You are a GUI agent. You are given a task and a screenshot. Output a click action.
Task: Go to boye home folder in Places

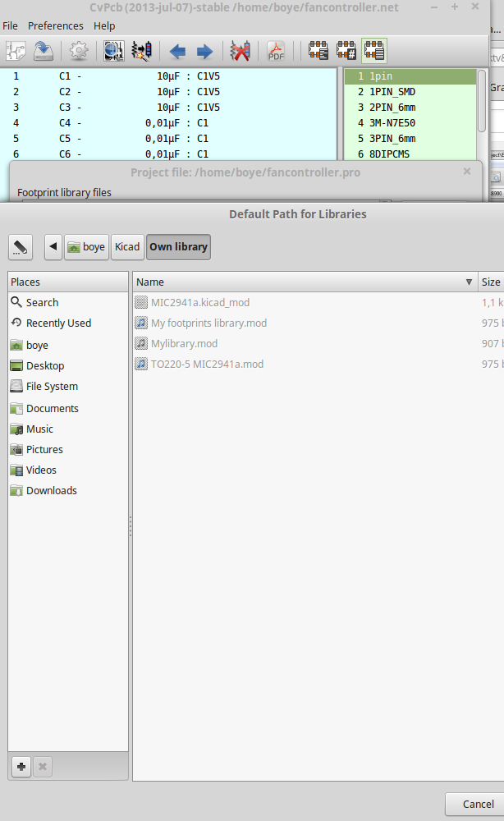click(x=68, y=345)
